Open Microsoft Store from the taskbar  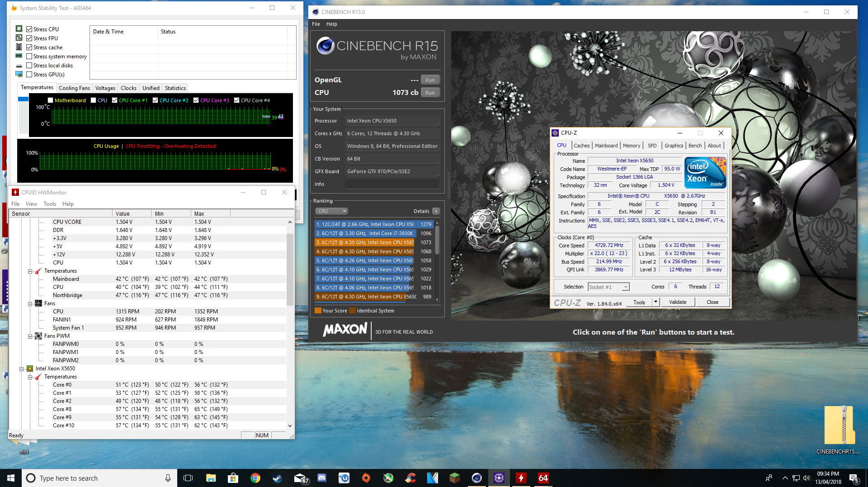[x=233, y=478]
